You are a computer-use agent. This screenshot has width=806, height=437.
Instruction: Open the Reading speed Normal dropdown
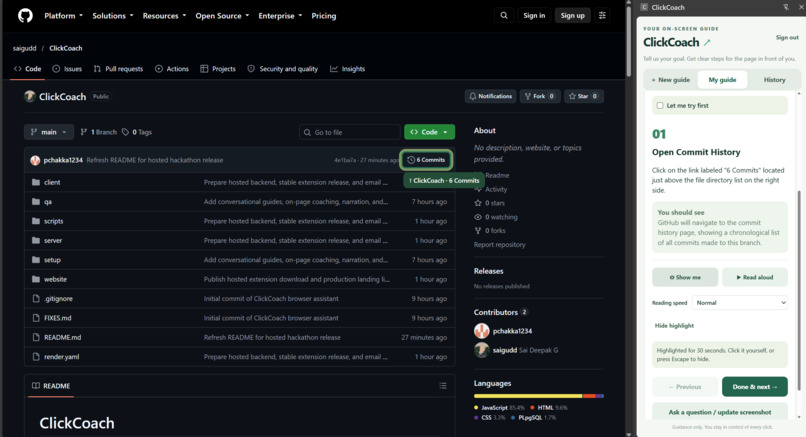[x=740, y=303]
